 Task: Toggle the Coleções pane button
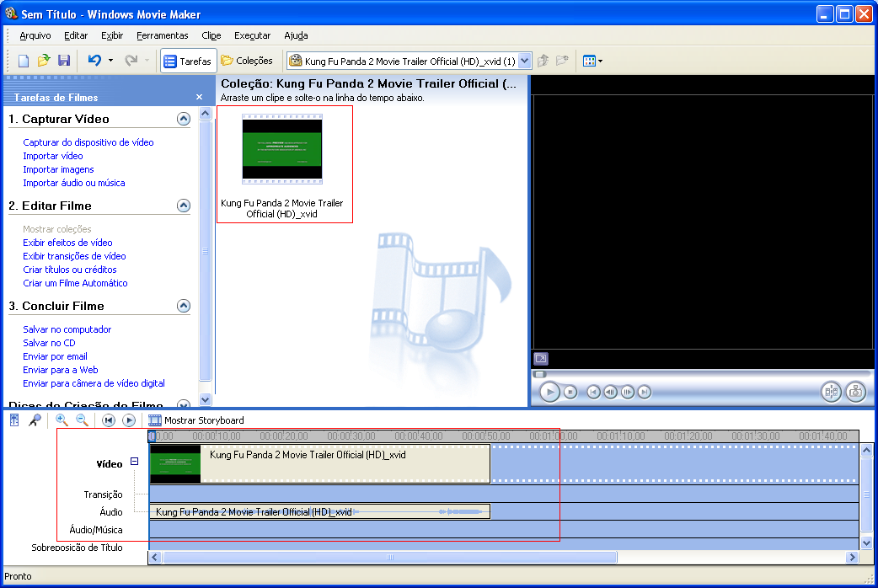(x=247, y=61)
